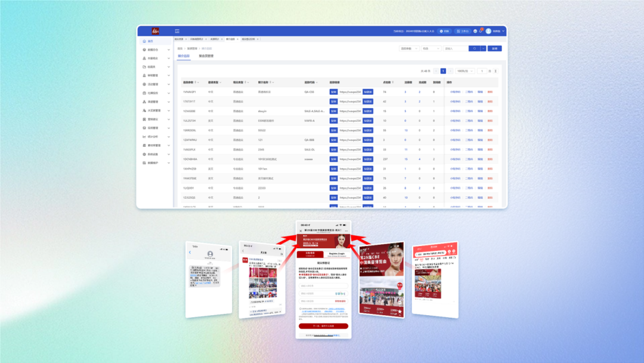Click the user avatar in the header

coord(488,31)
